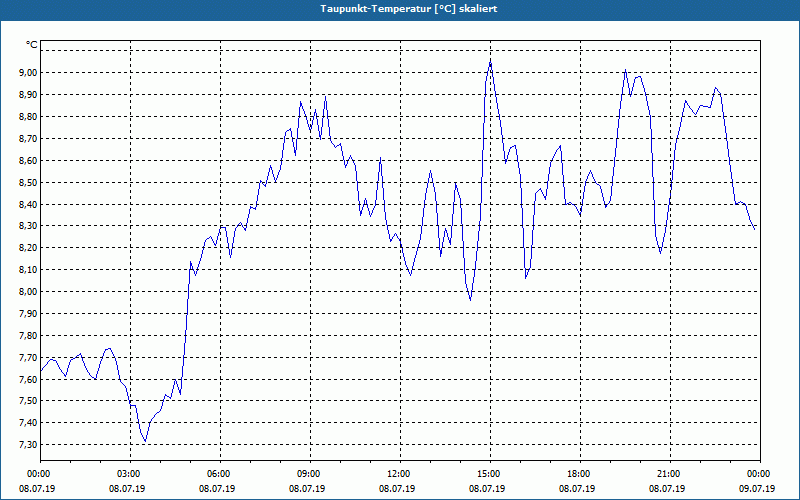Image resolution: width=800 pixels, height=500 pixels.
Task: Click the °C unit label on axis
Action: tap(32, 45)
